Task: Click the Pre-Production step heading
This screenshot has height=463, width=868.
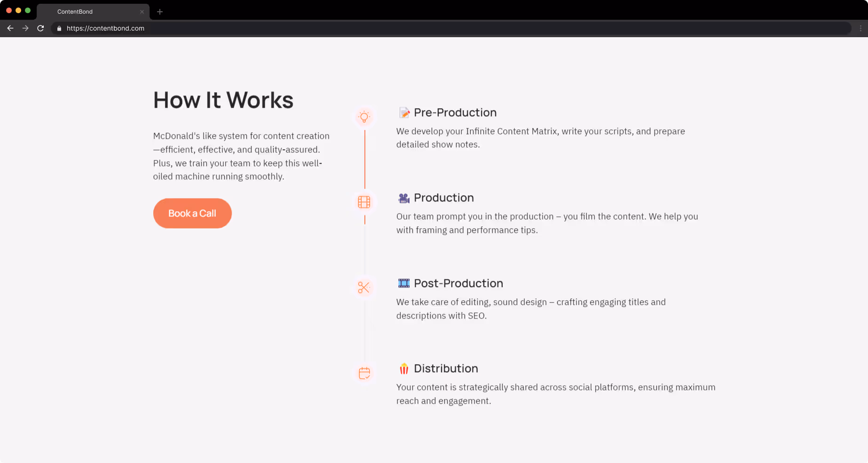Action: (x=455, y=112)
